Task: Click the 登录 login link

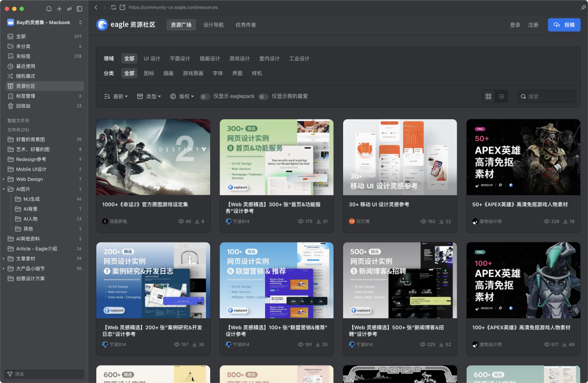Action: point(515,25)
